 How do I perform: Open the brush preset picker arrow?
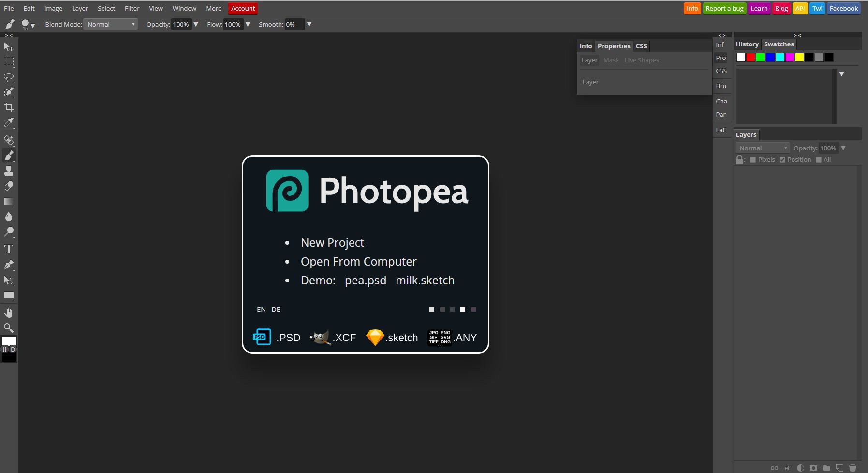[x=33, y=25]
